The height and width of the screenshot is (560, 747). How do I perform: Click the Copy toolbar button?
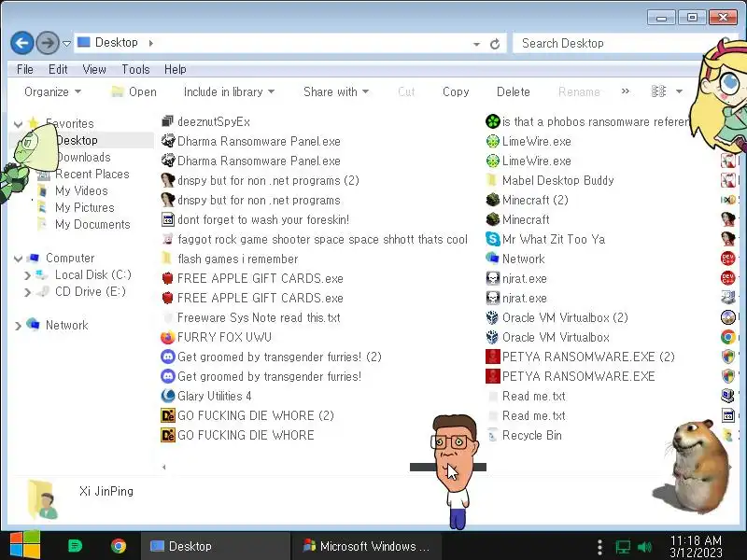coord(456,91)
